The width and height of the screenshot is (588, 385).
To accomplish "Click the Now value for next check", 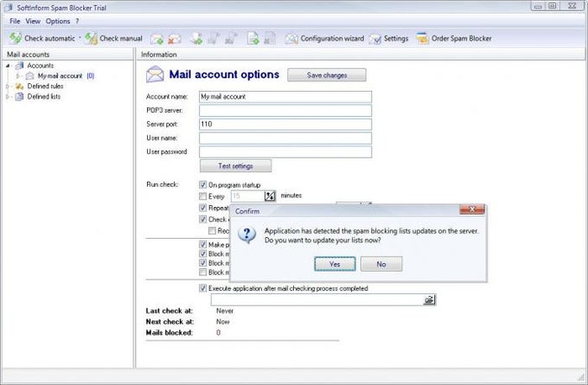I will 223,322.
